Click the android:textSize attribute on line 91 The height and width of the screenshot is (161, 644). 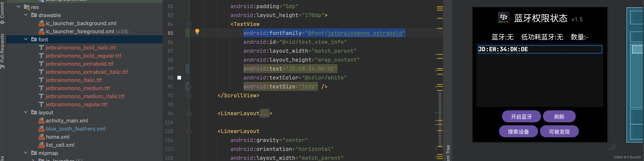280,87
